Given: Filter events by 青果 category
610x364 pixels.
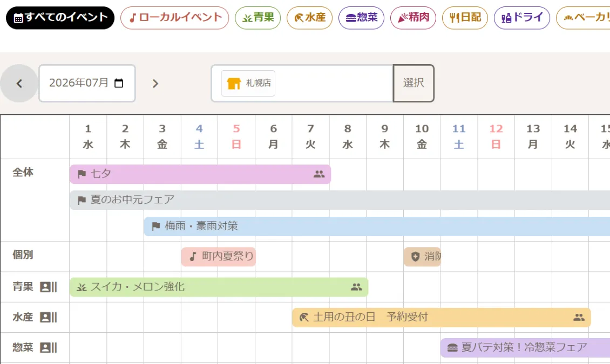Looking at the screenshot, I should (258, 18).
